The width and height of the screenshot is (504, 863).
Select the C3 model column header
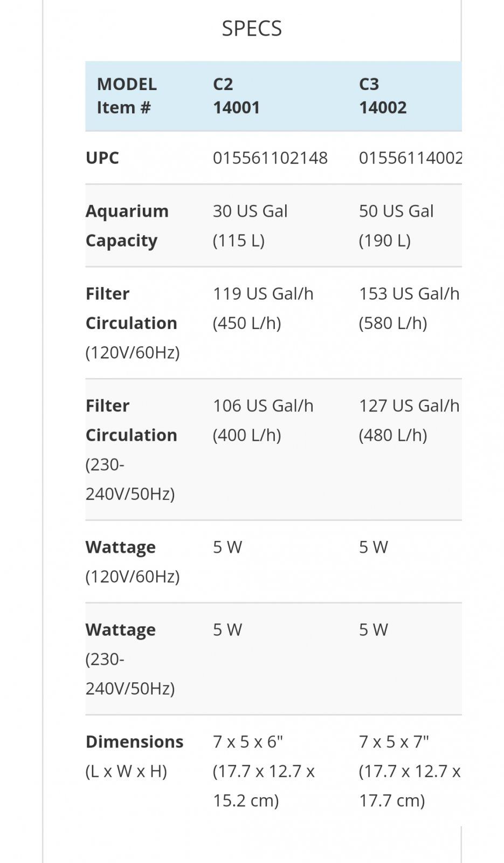383,95
